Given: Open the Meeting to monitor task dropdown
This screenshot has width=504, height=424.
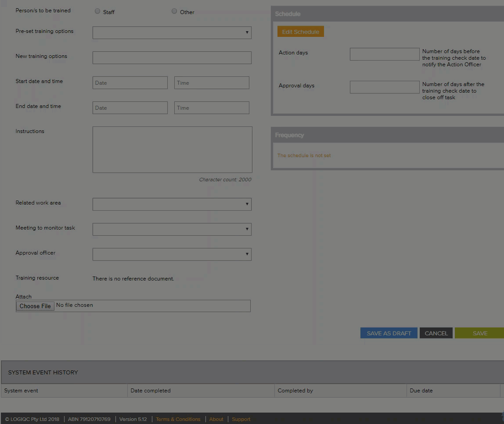Looking at the screenshot, I should coord(172,229).
